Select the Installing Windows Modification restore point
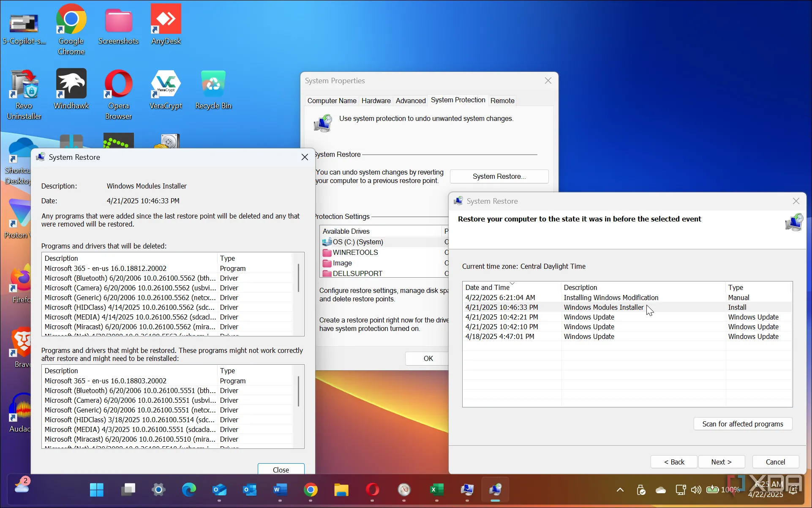812x508 pixels. pos(610,298)
